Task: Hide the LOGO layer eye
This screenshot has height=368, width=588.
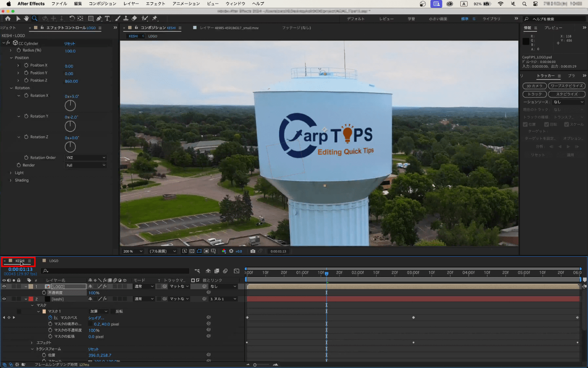Action: pos(4,286)
